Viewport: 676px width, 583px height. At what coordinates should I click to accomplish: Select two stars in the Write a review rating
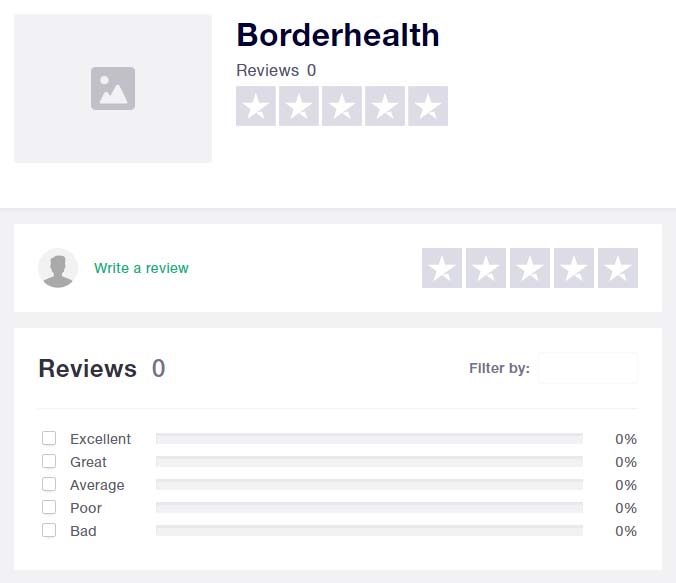(486, 268)
